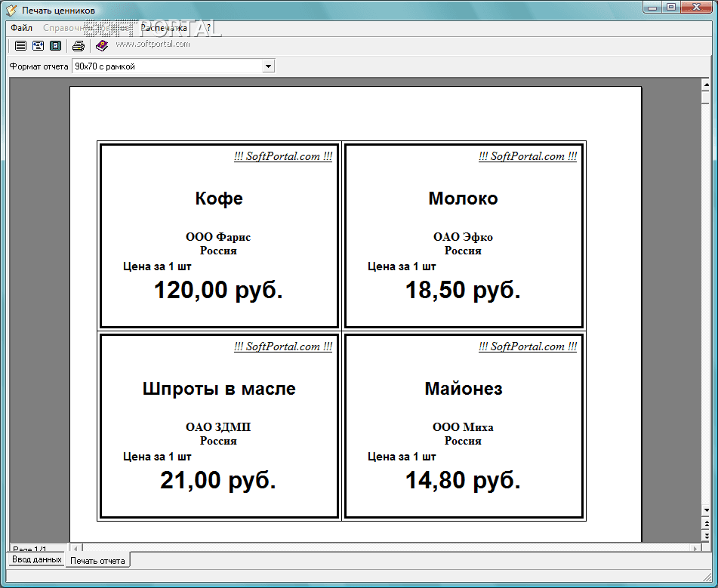This screenshot has height=588, width=718.
Task: Click the SoftPortal.com header in the Кофе tag
Action: pyautogui.click(x=283, y=156)
